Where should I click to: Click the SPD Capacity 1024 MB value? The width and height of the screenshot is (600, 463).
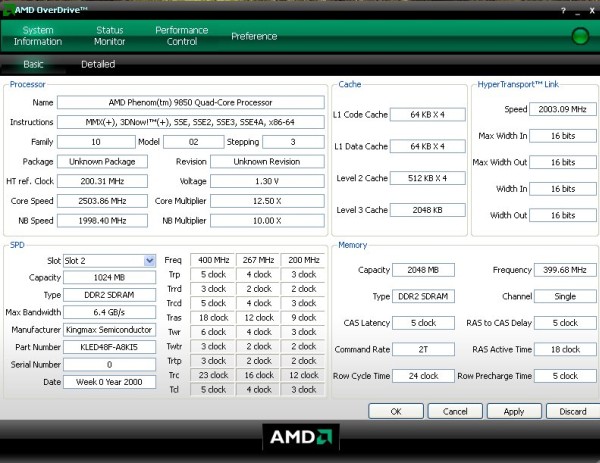pos(109,277)
